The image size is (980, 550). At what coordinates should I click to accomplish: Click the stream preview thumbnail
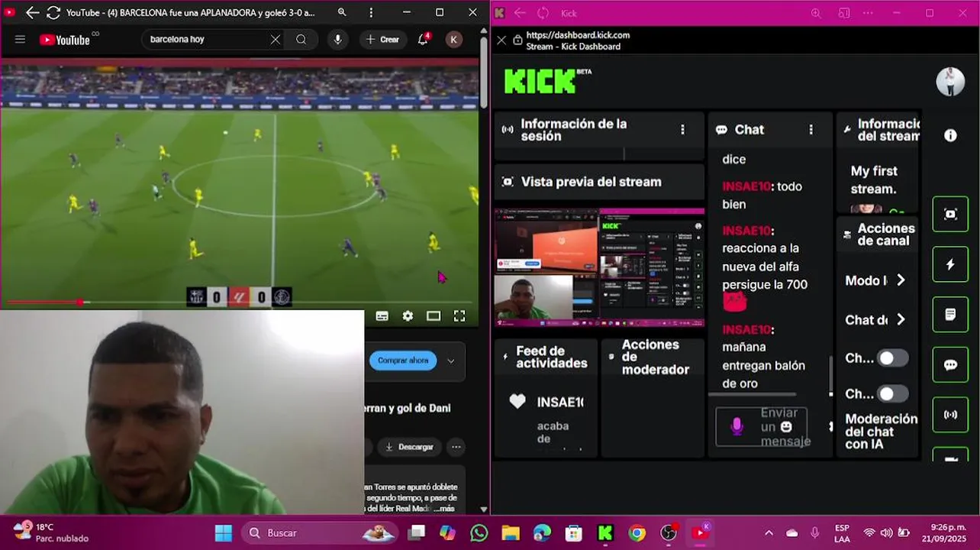click(x=599, y=268)
